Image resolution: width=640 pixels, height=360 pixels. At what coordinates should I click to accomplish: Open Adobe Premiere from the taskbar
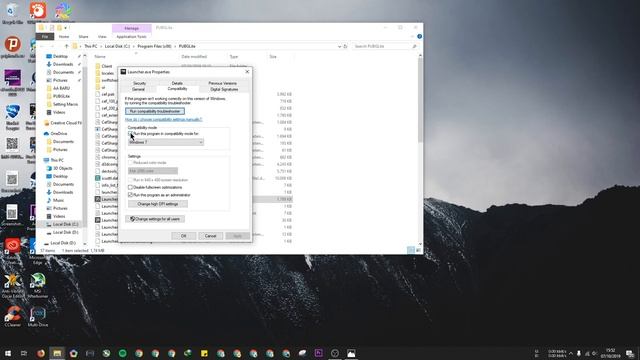point(318,353)
